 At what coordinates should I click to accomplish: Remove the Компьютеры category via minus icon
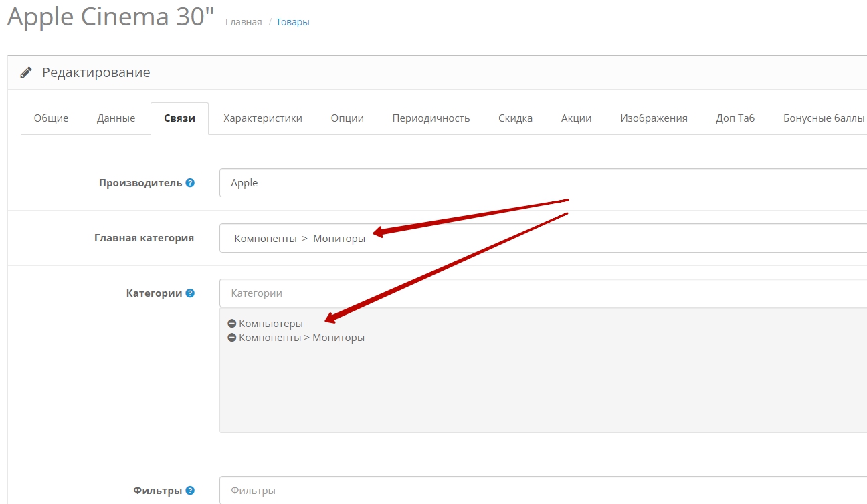click(232, 324)
